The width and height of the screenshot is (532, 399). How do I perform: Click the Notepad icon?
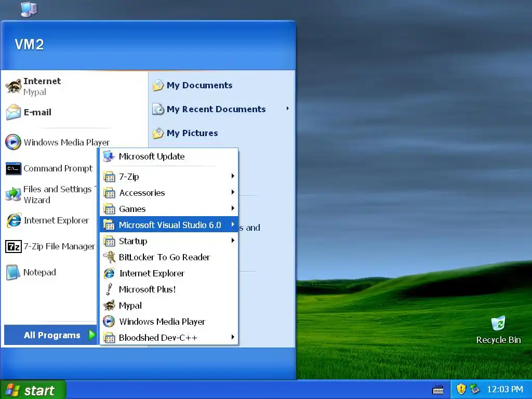pyautogui.click(x=13, y=272)
